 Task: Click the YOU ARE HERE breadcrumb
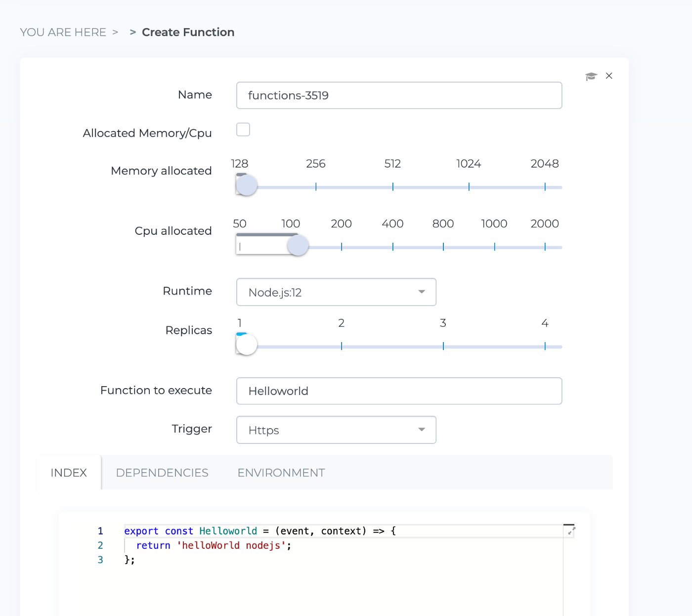pyautogui.click(x=63, y=32)
